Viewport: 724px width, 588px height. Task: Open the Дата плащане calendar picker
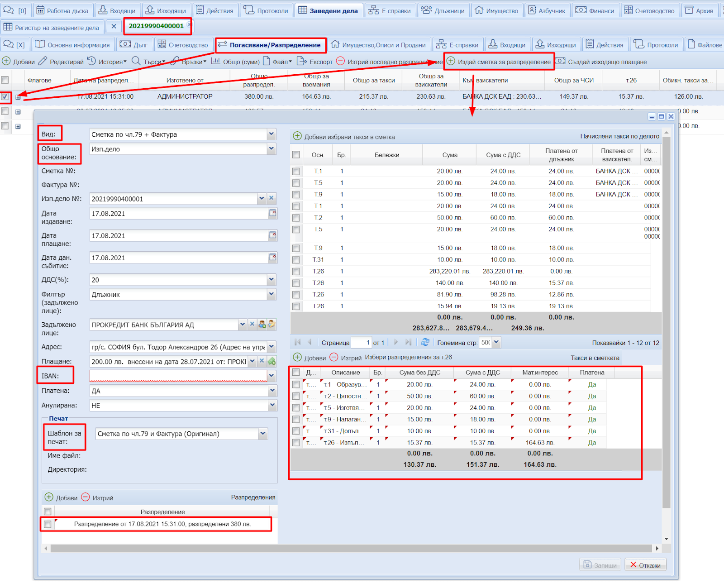tap(273, 235)
